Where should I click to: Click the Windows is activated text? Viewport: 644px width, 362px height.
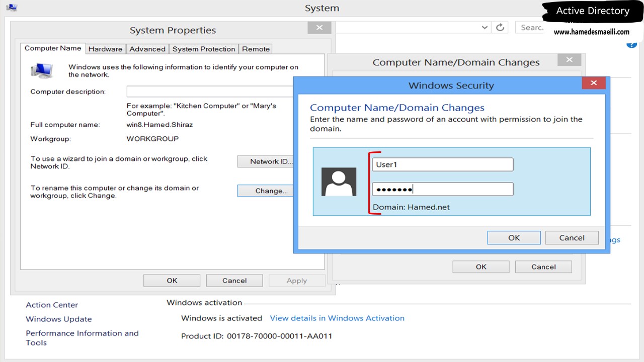(222, 318)
